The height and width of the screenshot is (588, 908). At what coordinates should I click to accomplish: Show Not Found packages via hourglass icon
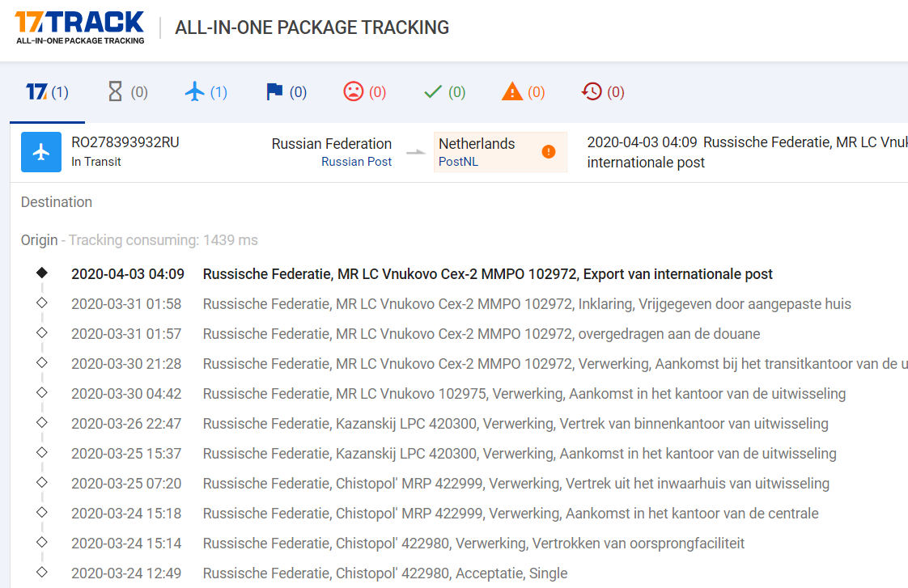(x=128, y=92)
